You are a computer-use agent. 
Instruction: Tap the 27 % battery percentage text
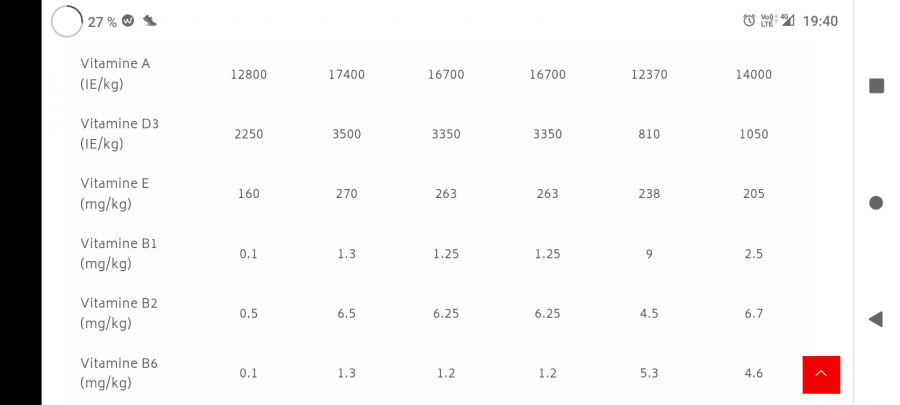[102, 22]
